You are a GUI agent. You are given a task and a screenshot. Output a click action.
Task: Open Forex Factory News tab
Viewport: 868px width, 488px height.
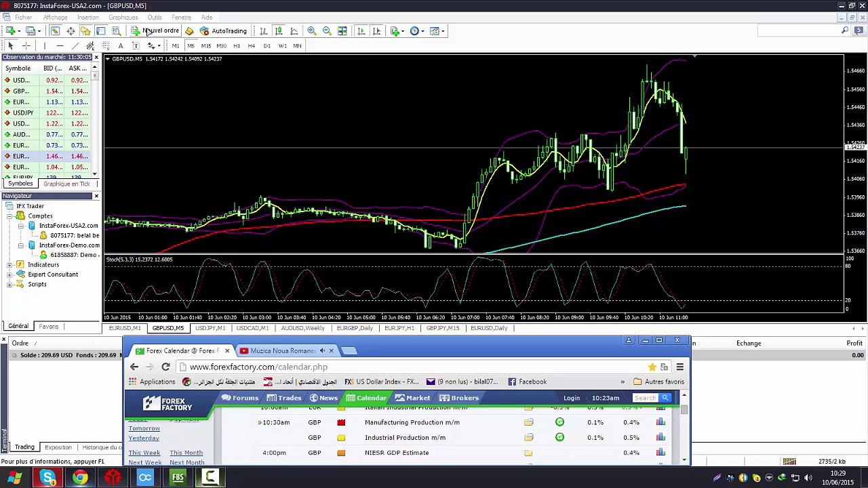(x=323, y=398)
